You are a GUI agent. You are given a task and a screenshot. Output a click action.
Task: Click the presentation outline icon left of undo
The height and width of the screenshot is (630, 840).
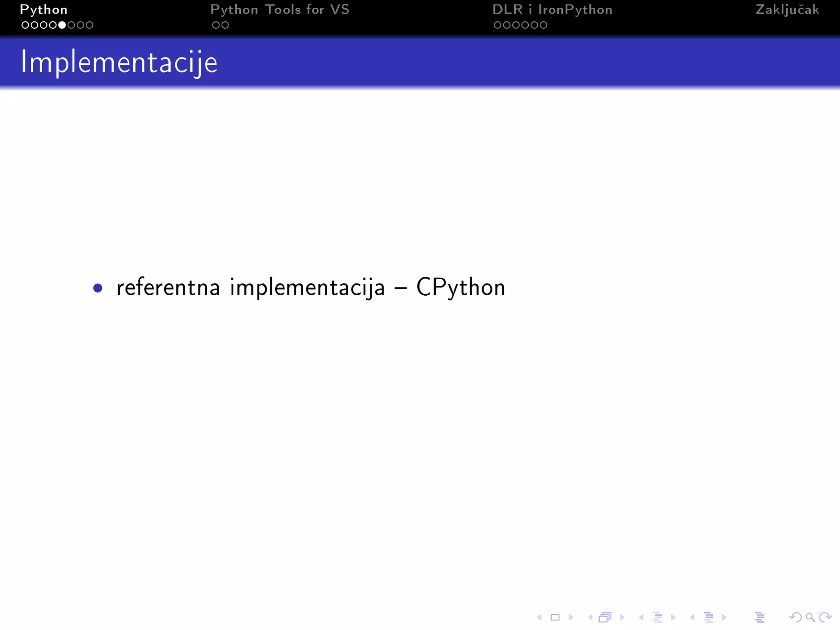tap(759, 617)
